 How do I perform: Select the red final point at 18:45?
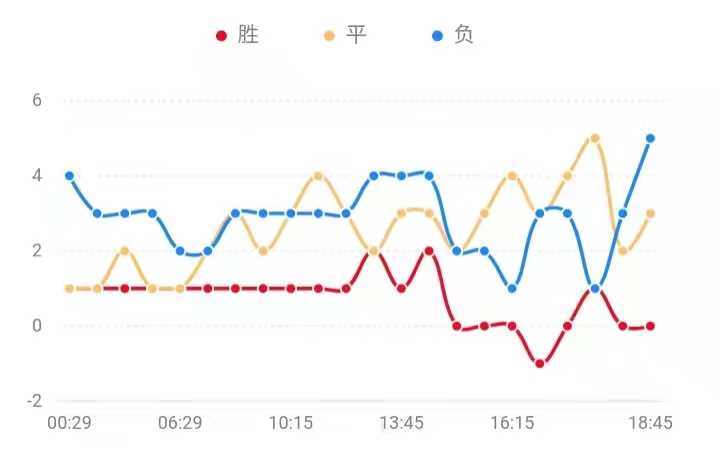(650, 326)
